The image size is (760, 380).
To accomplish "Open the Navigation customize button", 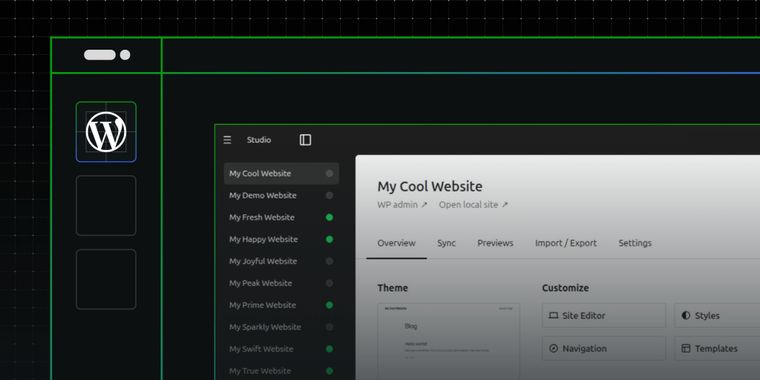I will [x=604, y=348].
